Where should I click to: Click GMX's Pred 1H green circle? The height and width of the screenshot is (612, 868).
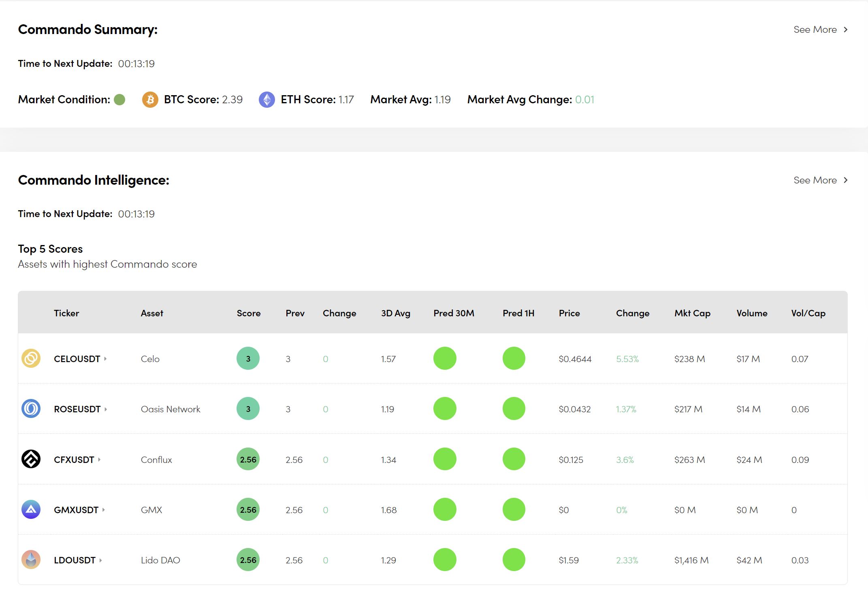click(514, 510)
